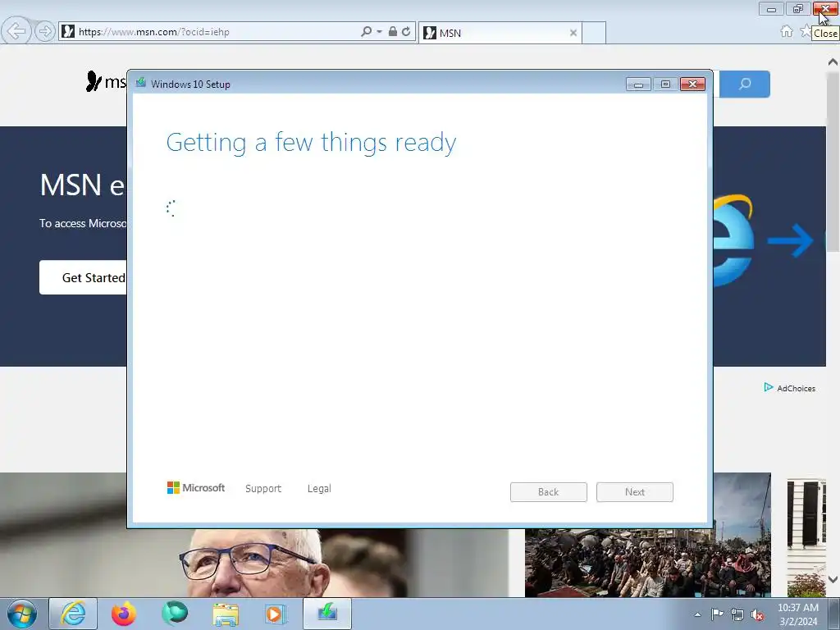
Task: Click the AdChoices link
Action: [790, 388]
